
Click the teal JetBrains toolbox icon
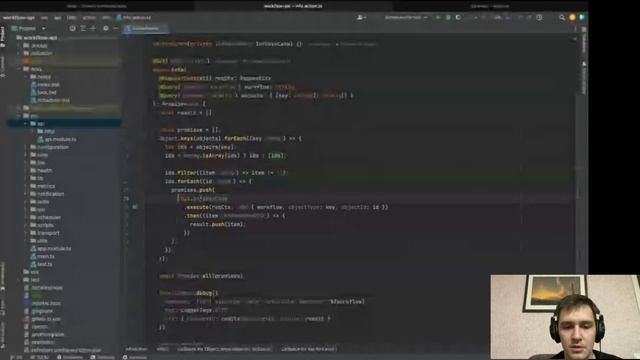click(x=582, y=18)
